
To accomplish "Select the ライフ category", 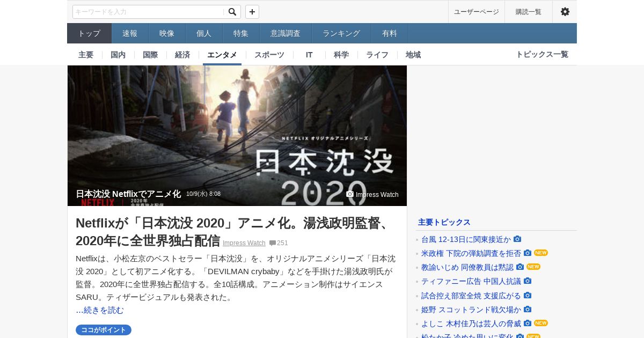I will (x=377, y=55).
